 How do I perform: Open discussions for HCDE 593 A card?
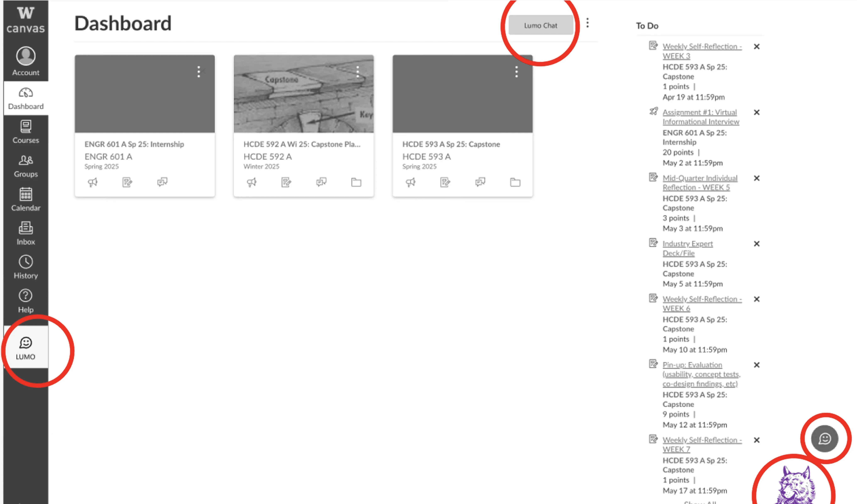[480, 182]
